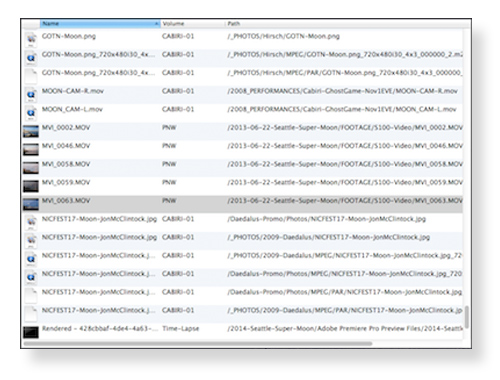This screenshot has height=380, width=500.
Task: Sort by the Path column header
Action: 344,24
